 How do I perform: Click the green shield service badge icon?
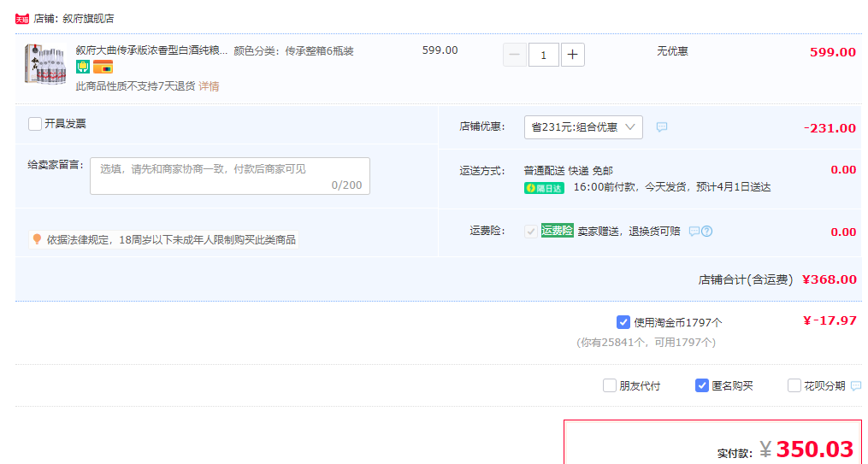click(x=83, y=68)
